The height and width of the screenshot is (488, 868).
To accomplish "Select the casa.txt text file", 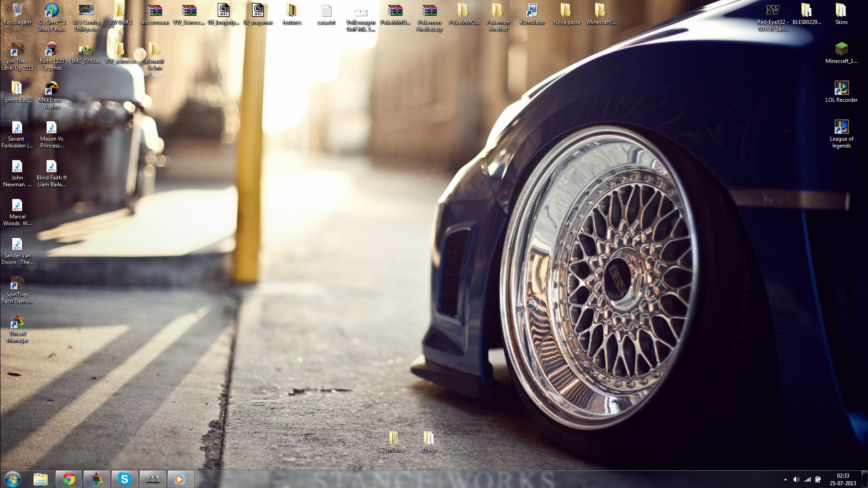I will [x=326, y=14].
